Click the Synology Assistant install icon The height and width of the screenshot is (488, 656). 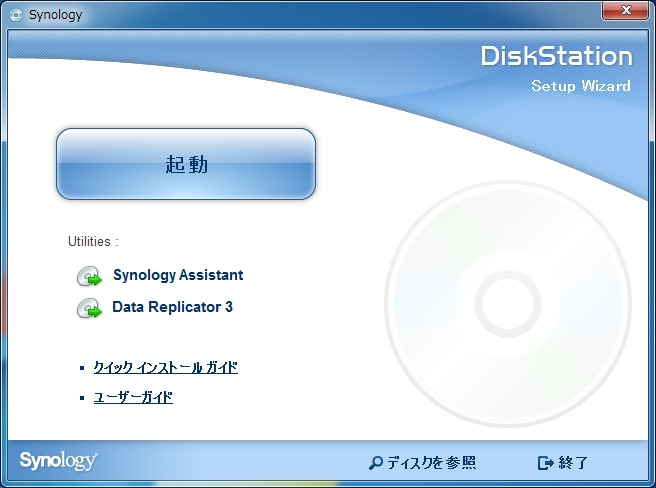tap(89, 276)
